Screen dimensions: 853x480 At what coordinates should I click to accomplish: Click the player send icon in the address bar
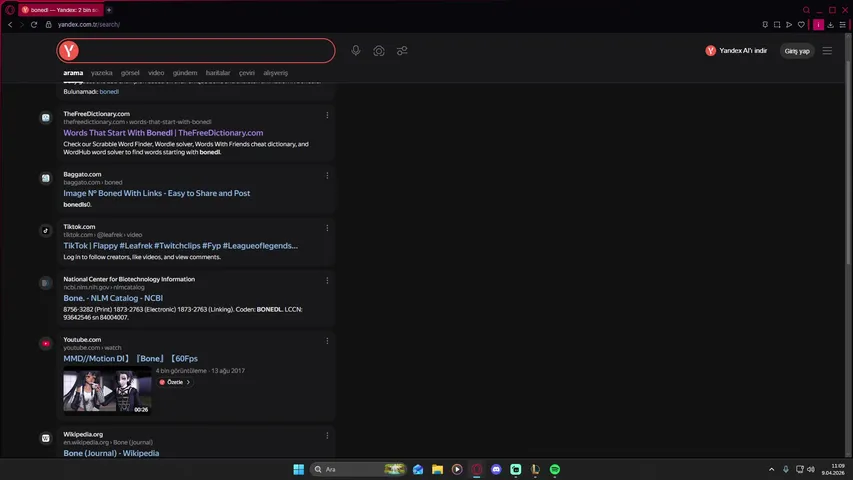[x=789, y=24]
